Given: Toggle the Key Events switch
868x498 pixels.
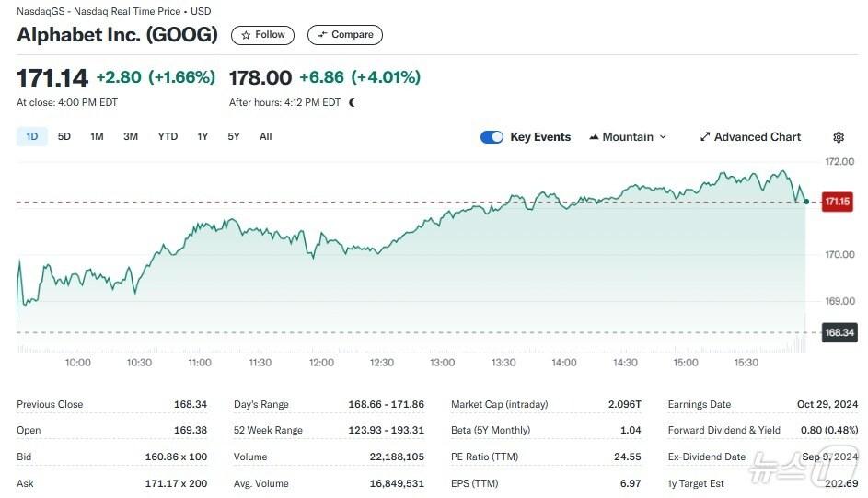Looking at the screenshot, I should (x=492, y=137).
